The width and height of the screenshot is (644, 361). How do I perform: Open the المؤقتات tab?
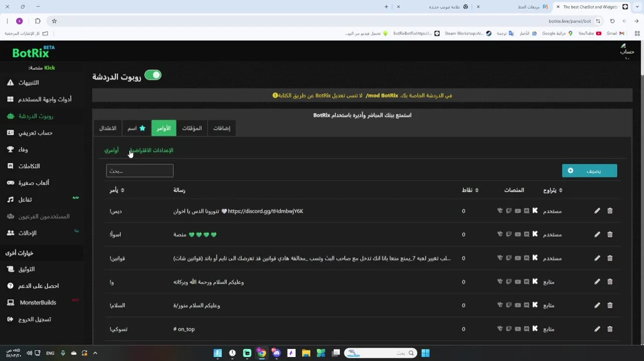pyautogui.click(x=192, y=128)
